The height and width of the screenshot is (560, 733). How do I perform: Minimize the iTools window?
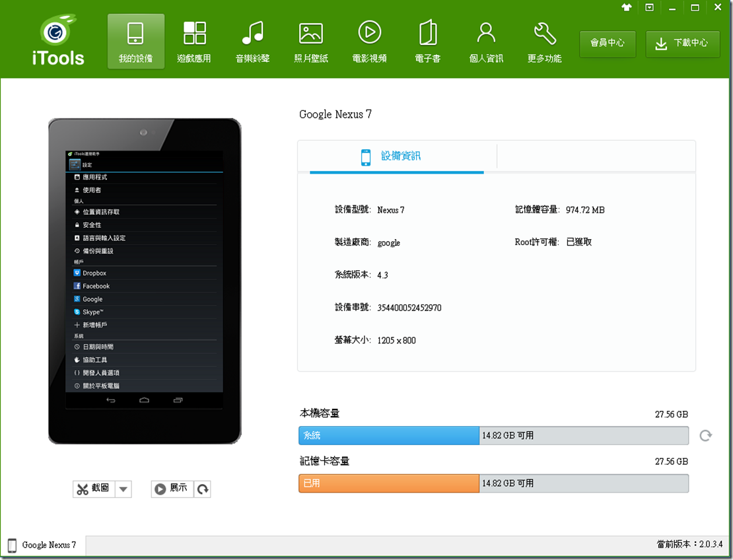pos(672,8)
